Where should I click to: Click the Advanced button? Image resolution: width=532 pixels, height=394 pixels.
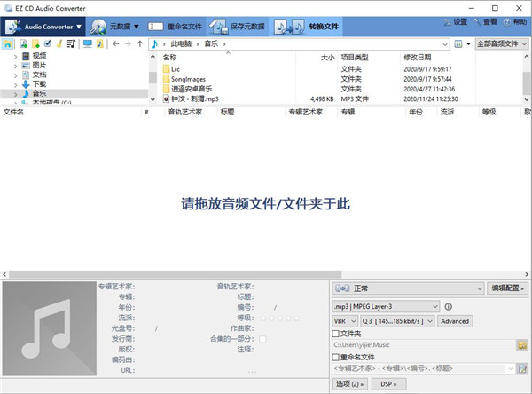pos(455,321)
